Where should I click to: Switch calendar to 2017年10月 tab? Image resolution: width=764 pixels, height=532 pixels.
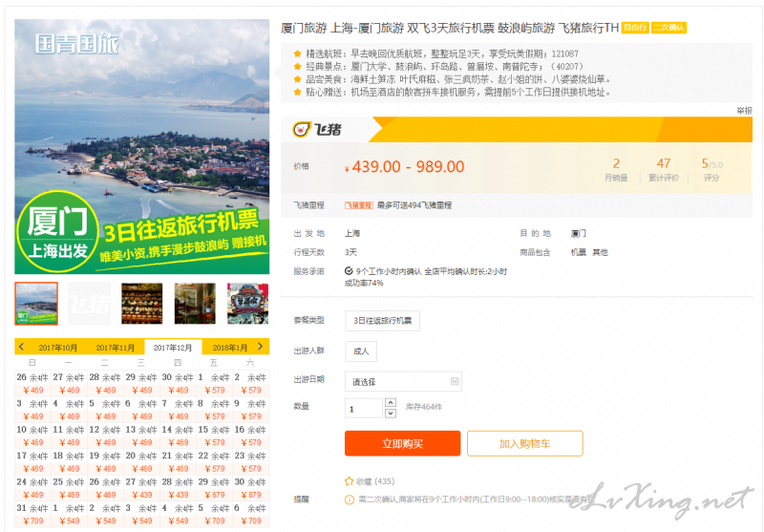tap(58, 348)
